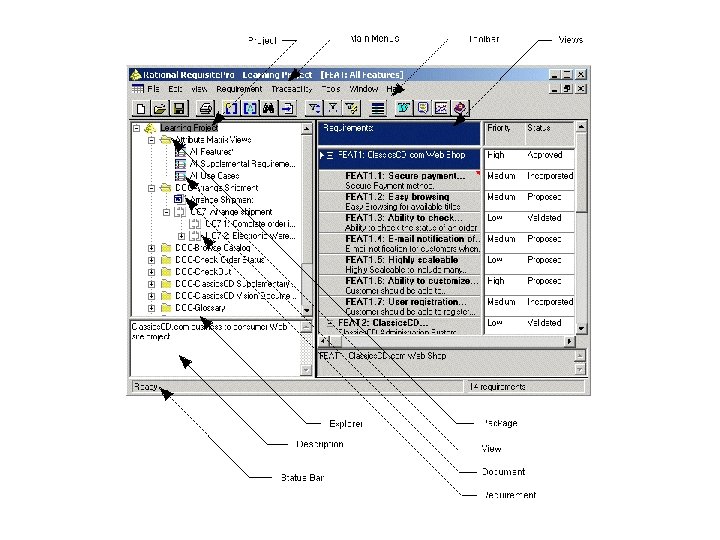The width and height of the screenshot is (720, 540).
Task: Collapse the Attribute Matrix Views package
Action: point(152,140)
